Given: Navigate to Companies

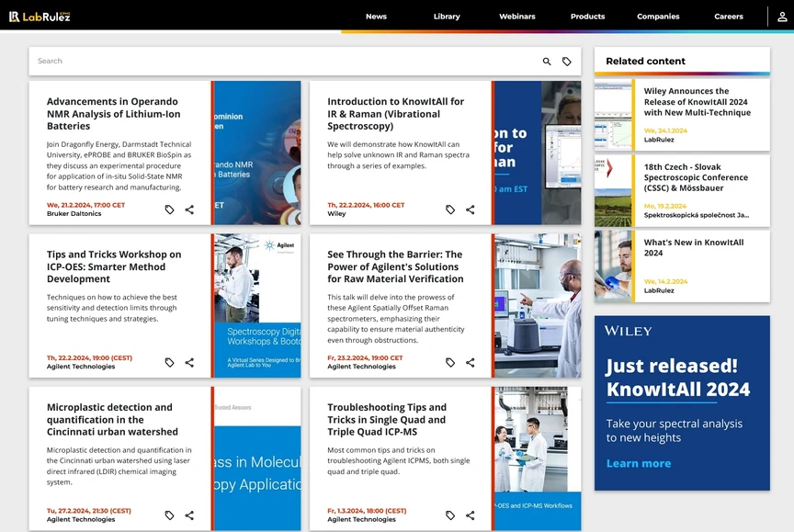Looking at the screenshot, I should click(658, 17).
